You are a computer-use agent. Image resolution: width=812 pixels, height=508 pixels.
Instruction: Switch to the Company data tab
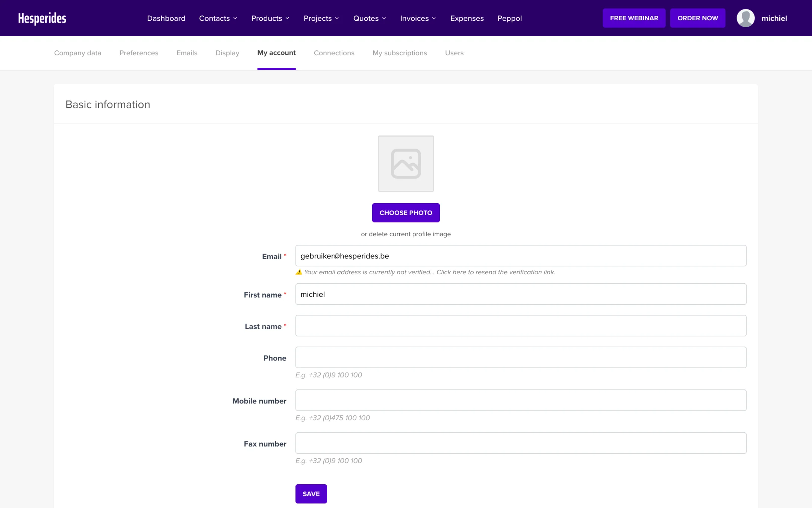coord(77,53)
